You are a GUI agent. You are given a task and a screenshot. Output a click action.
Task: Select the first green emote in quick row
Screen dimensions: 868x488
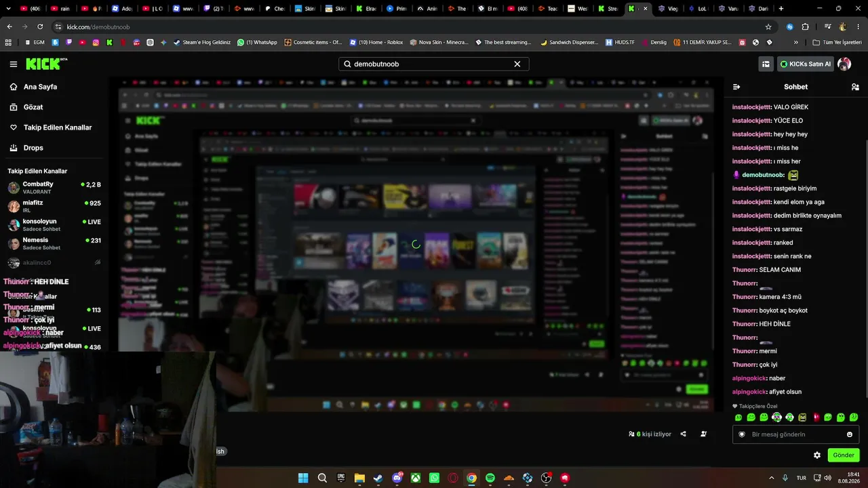coord(738,418)
